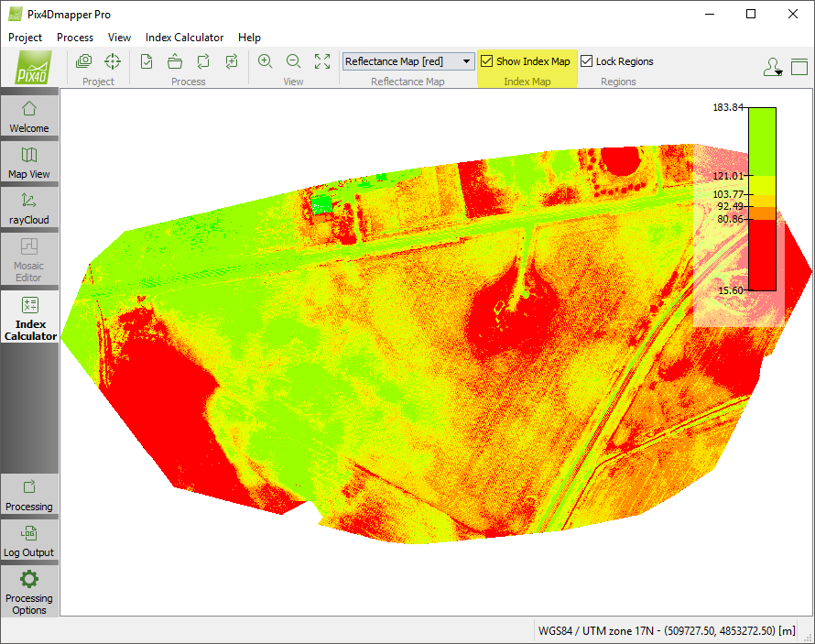Screen dimensions: 815x644
Task: Open the user account dropdown icon
Action: pyautogui.click(x=772, y=67)
